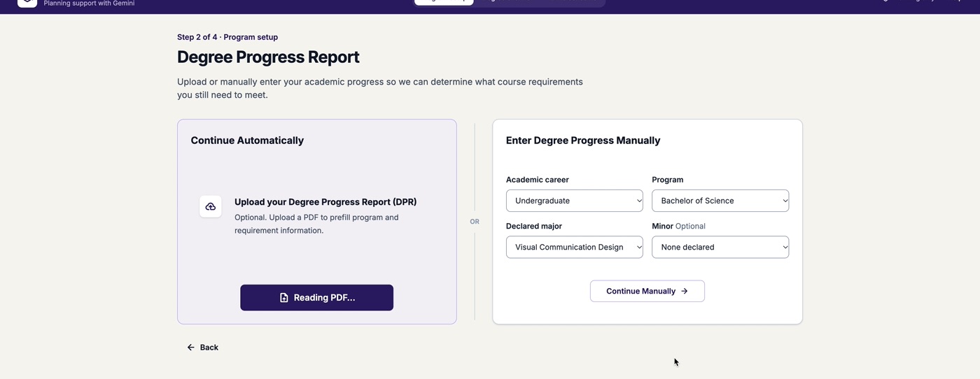This screenshot has height=379, width=980.
Task: Click the Degree Progress Report heading
Action: pos(268,57)
